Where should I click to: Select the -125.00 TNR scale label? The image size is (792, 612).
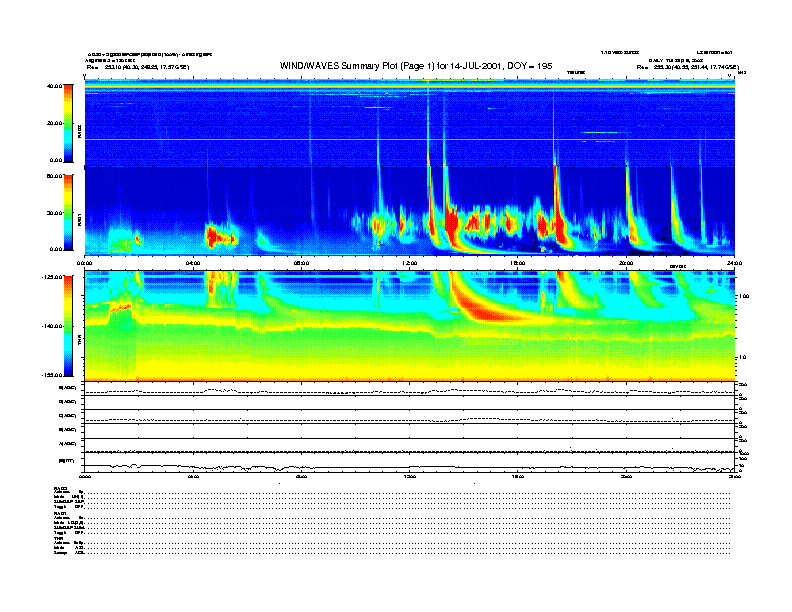tap(52, 277)
